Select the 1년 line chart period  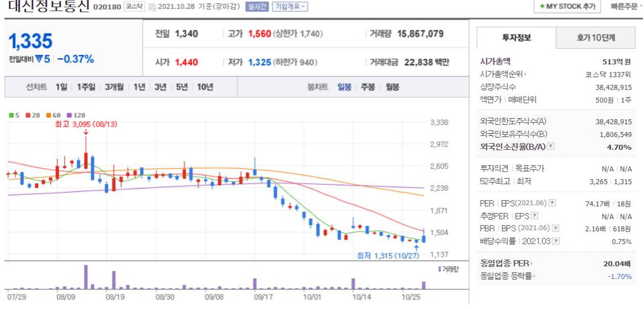[x=139, y=87]
